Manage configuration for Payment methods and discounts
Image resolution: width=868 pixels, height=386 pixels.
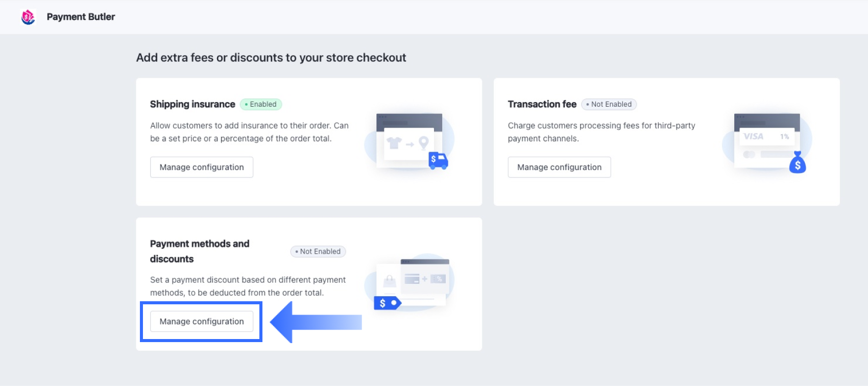(x=202, y=321)
